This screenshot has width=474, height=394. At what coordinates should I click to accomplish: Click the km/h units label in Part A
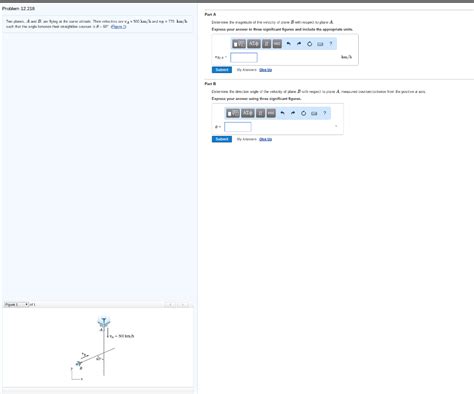346,57
